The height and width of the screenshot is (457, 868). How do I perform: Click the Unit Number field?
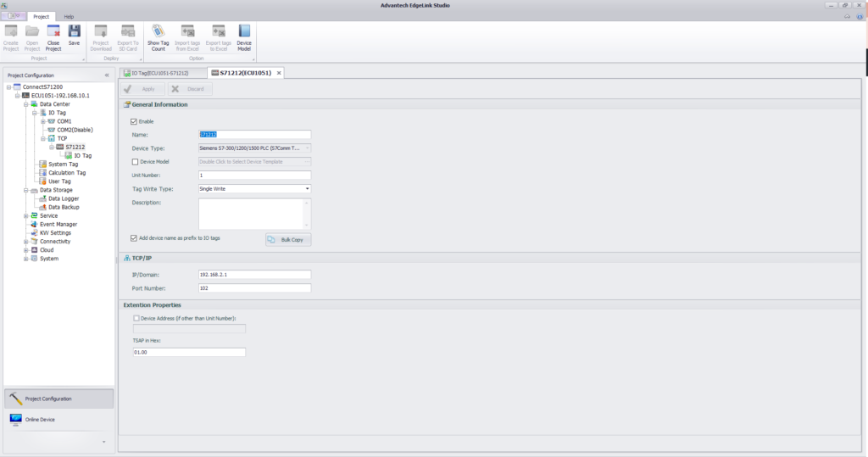tap(254, 175)
